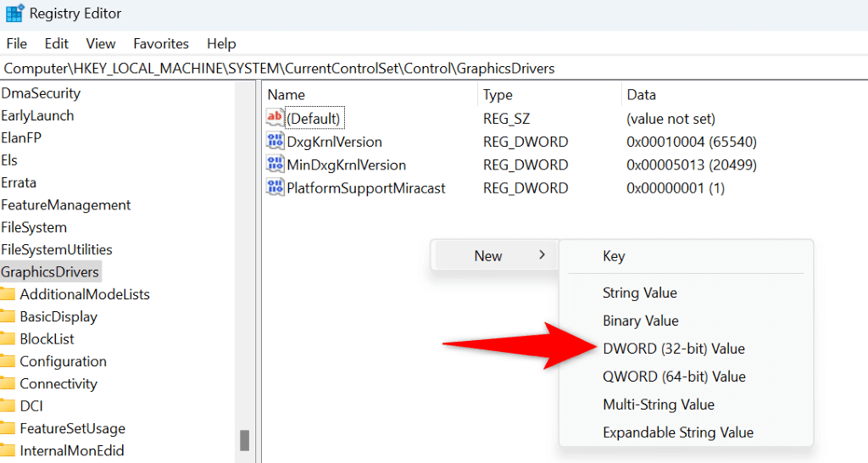Viewport: 868px width, 463px height.
Task: Expand the New submenu arrow
Action: [x=542, y=255]
